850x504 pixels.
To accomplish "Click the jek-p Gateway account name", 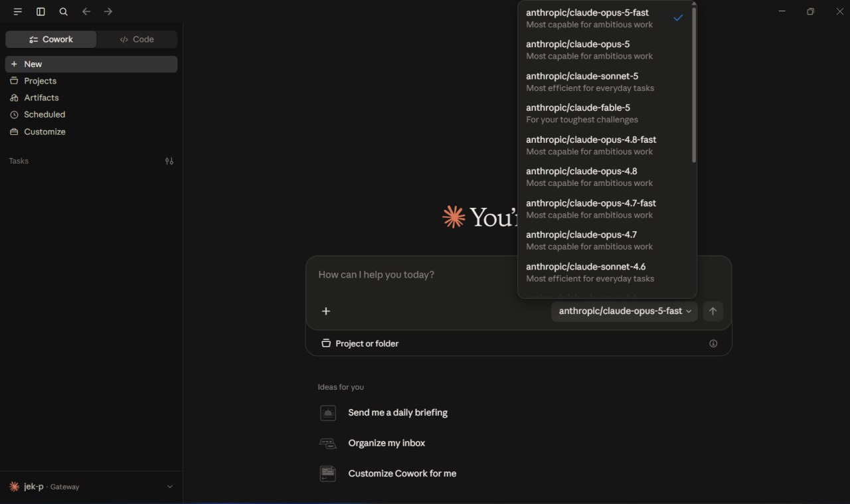I will tap(51, 487).
